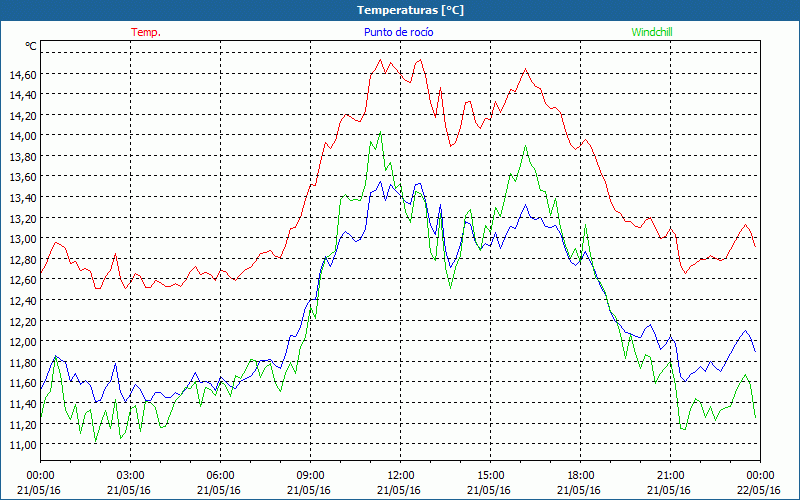Click the 12,80 y-axis value

coord(23,260)
